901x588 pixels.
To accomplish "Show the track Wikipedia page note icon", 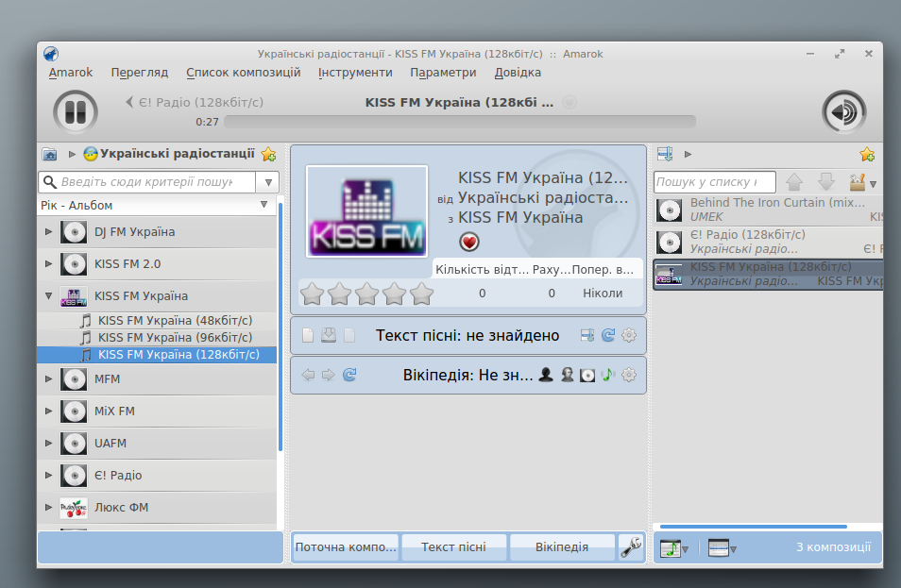I will [608, 375].
